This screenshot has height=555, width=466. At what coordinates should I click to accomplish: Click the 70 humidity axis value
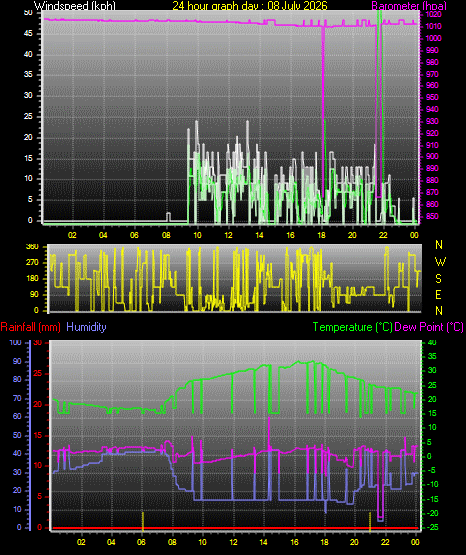(17, 399)
